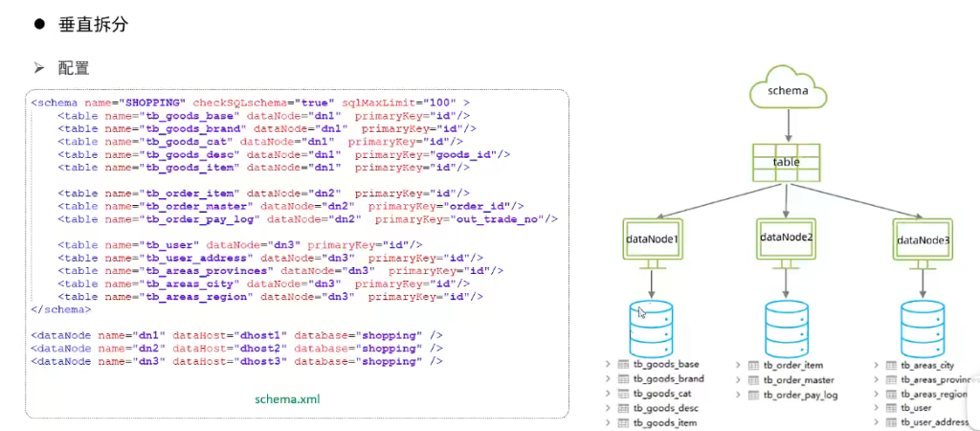980x431 pixels.
Task: Select tb_order_master in the table list
Action: (799, 380)
